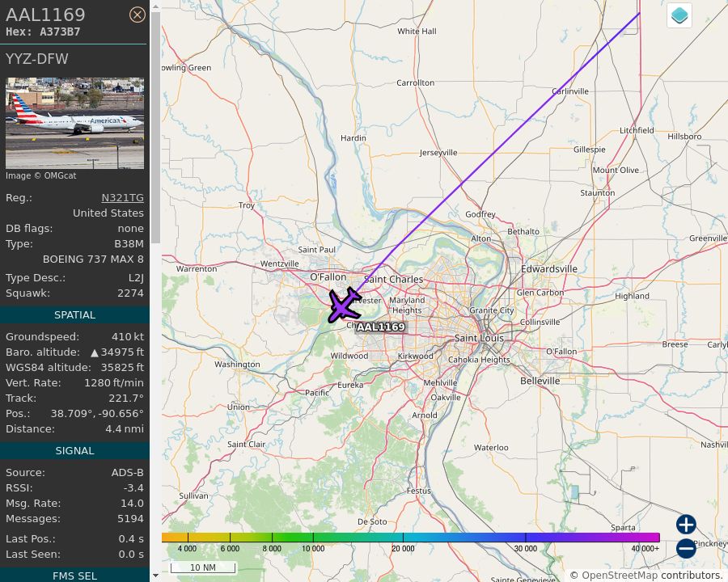Image resolution: width=728 pixels, height=582 pixels.
Task: Click the Litchfield map label
Action: tap(637, 130)
